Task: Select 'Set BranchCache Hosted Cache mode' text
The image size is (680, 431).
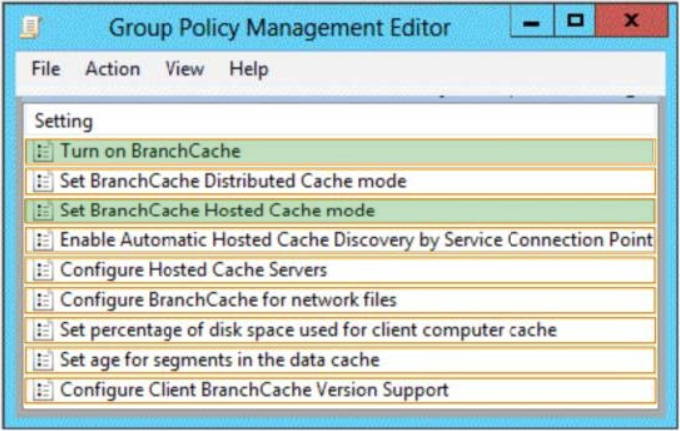Action: (217, 210)
